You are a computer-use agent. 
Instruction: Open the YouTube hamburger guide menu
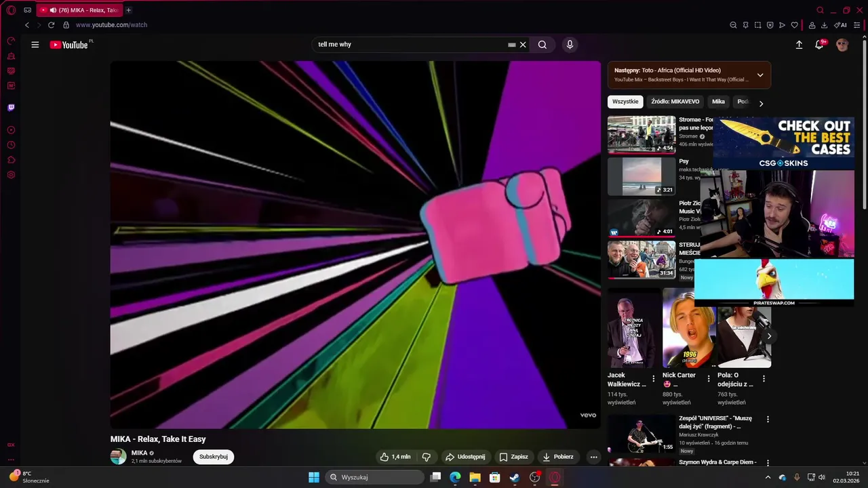[35, 45]
